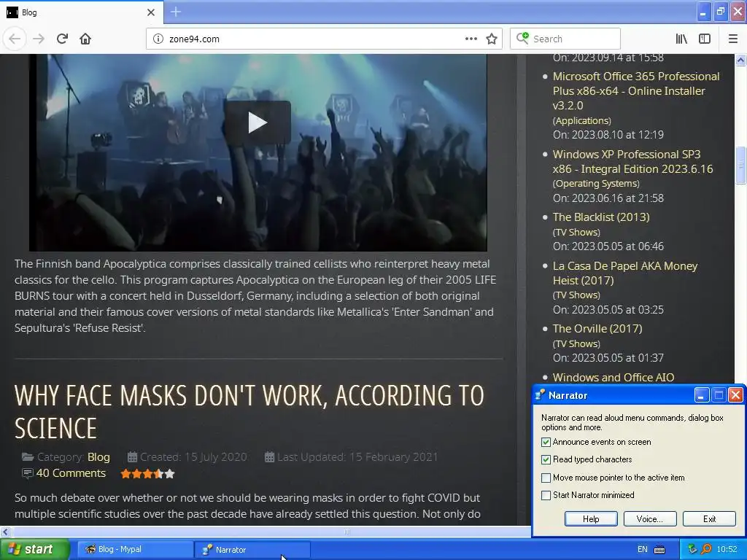Open the browser home page

[x=85, y=39]
